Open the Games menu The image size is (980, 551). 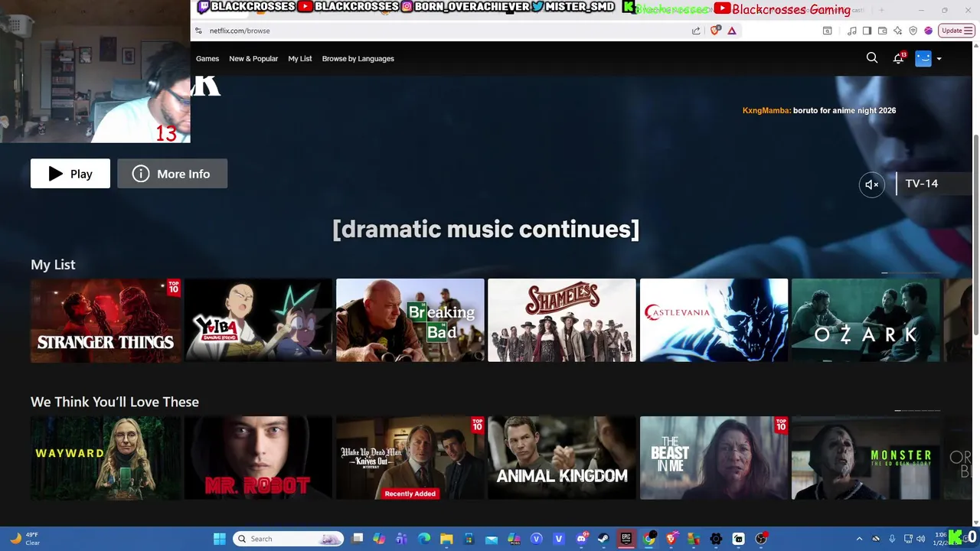(207, 58)
